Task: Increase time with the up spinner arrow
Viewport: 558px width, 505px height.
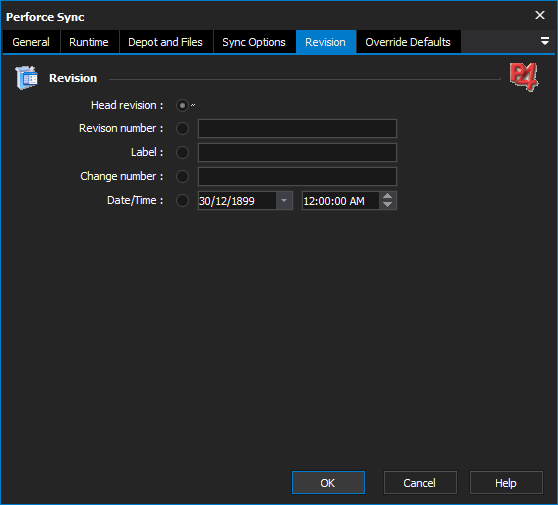Action: point(388,196)
